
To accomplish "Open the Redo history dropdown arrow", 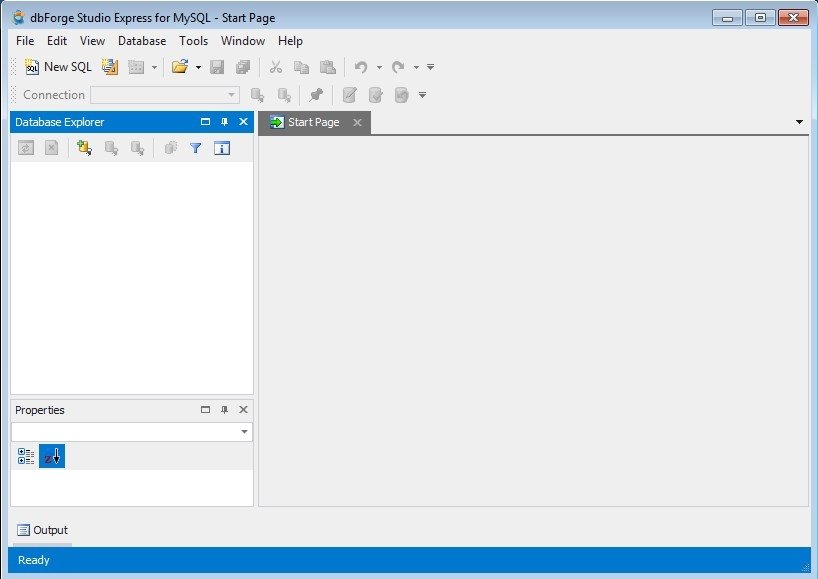I will coord(416,67).
